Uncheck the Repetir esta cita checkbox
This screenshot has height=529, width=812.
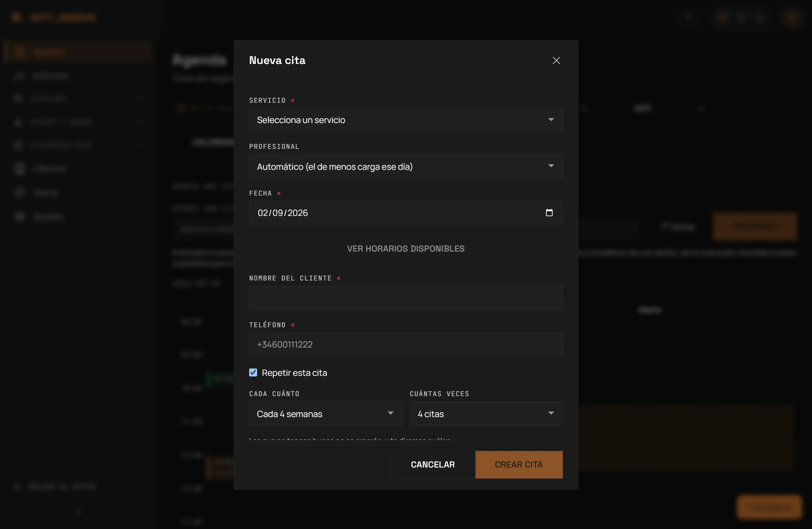253,372
